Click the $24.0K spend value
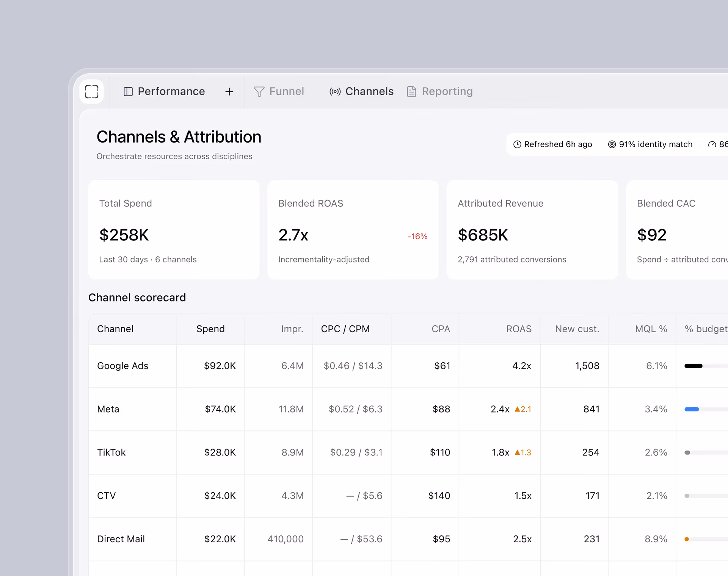 pyautogui.click(x=220, y=496)
